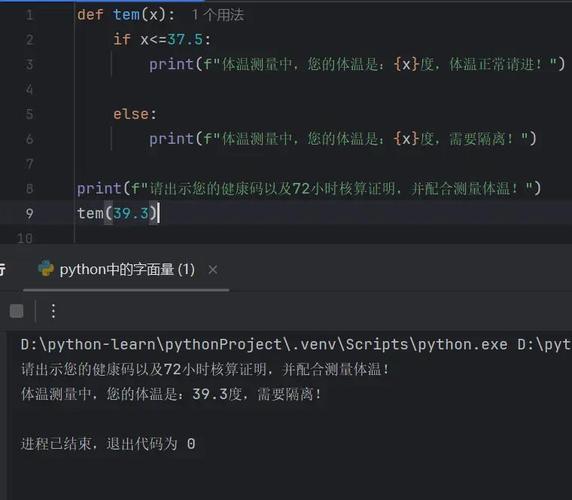The image size is (572, 500).
Task: Click the 'else:' keyword line
Action: click(135, 114)
